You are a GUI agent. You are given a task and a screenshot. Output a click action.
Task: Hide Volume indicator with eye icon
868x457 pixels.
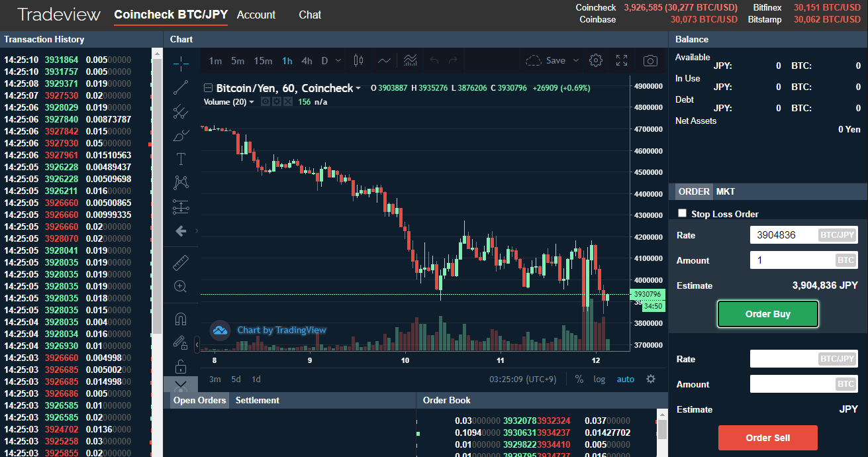[x=265, y=102]
